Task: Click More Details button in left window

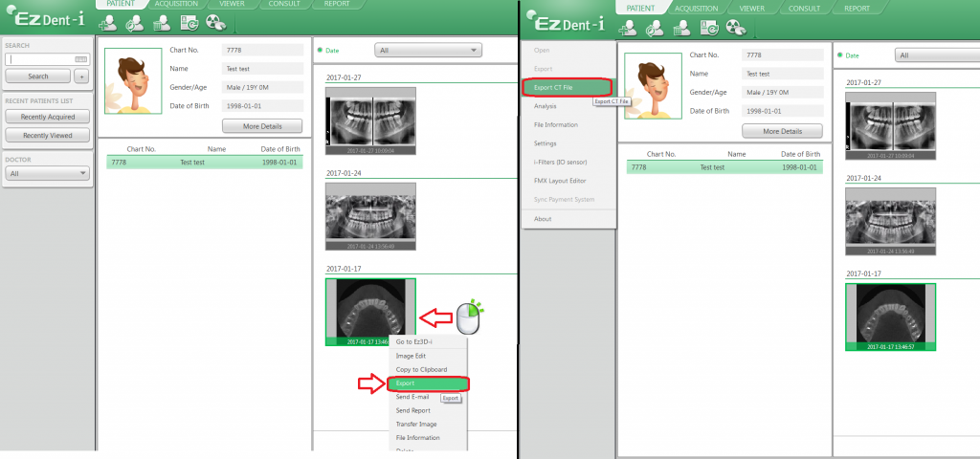Action: [262, 126]
